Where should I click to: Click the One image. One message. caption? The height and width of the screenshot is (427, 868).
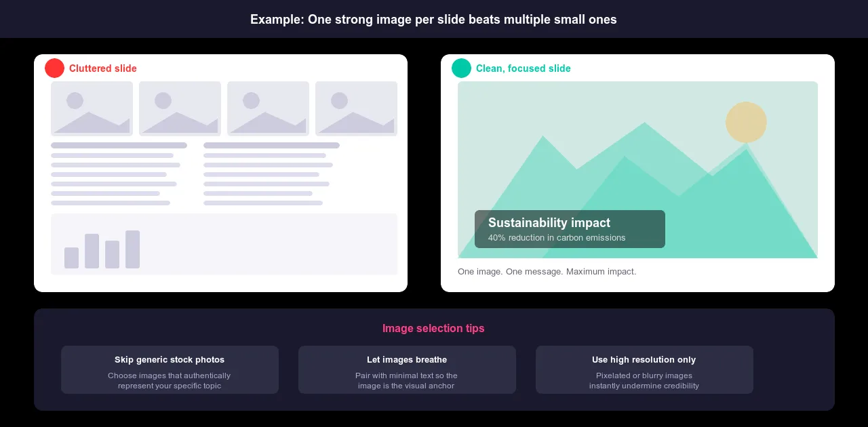tap(547, 272)
